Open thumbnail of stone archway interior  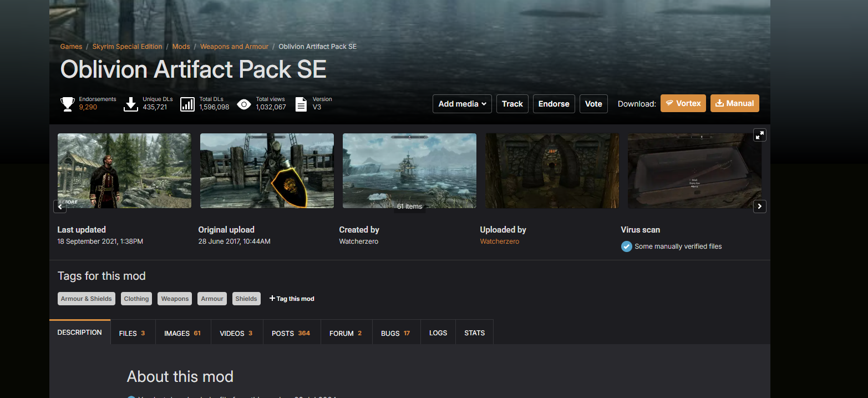(x=552, y=170)
